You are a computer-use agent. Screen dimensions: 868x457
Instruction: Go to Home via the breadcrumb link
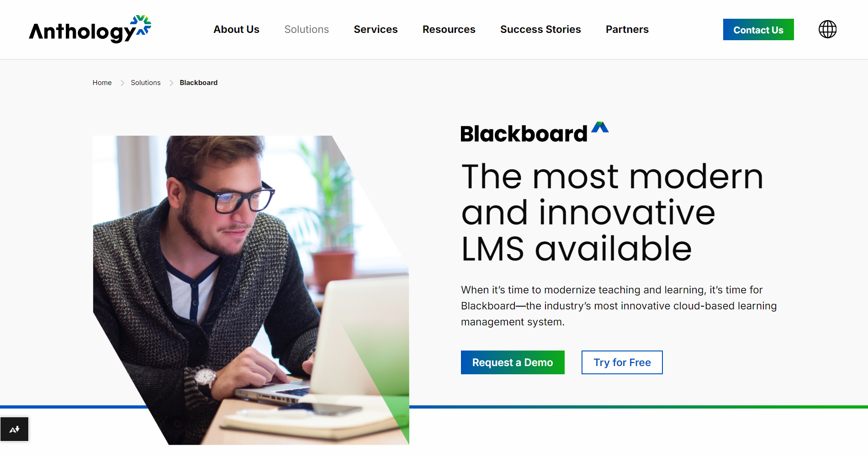click(102, 83)
